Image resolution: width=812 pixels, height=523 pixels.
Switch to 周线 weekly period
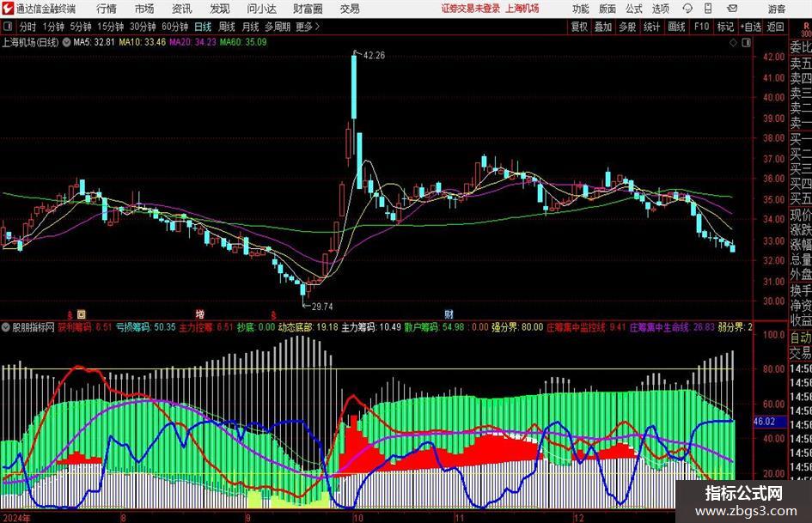pyautogui.click(x=227, y=27)
